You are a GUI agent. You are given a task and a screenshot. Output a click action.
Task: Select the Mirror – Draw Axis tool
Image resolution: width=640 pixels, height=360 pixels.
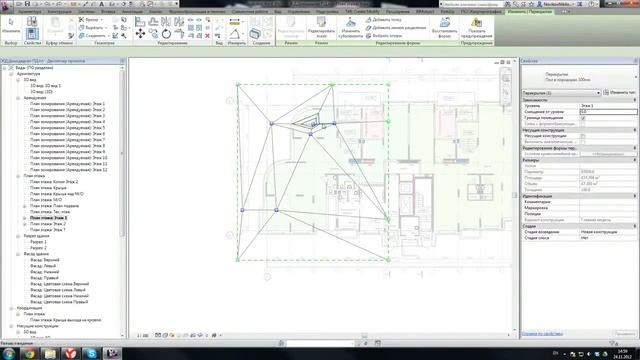coord(179,22)
